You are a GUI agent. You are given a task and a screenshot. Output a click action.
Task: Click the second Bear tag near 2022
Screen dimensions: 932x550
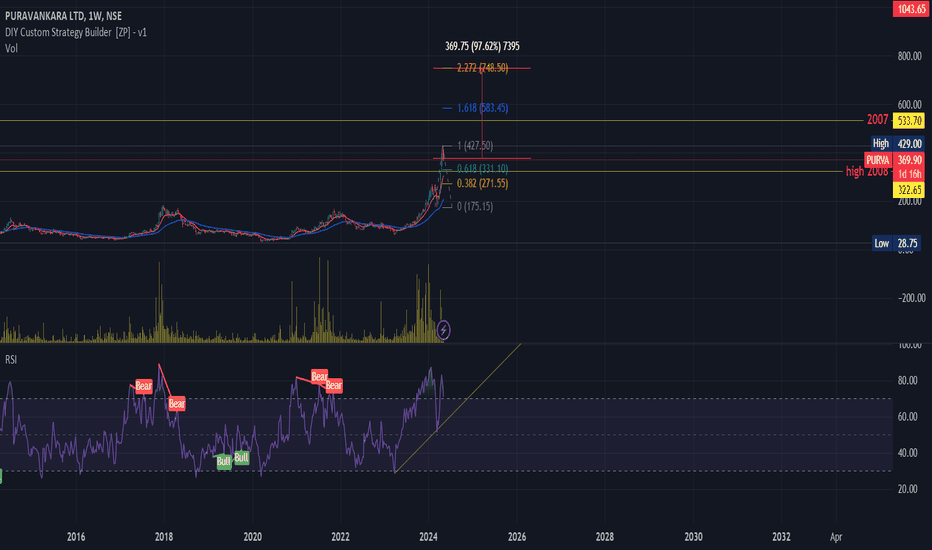click(333, 385)
